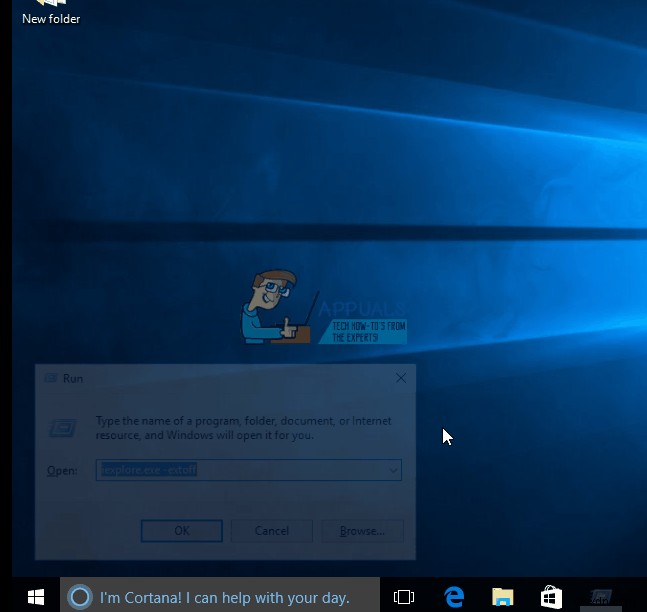The height and width of the screenshot is (612, 647).
Task: Launch Microsoft Edge from the taskbar
Action: pos(454,597)
